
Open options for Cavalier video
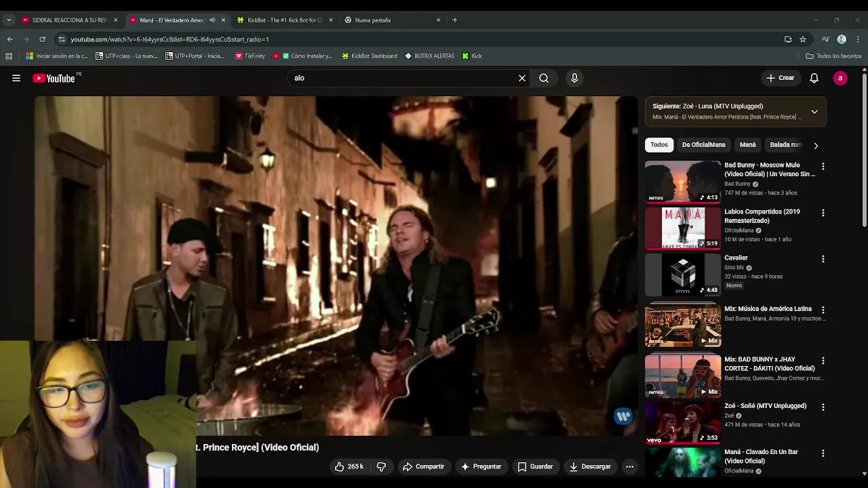click(823, 259)
